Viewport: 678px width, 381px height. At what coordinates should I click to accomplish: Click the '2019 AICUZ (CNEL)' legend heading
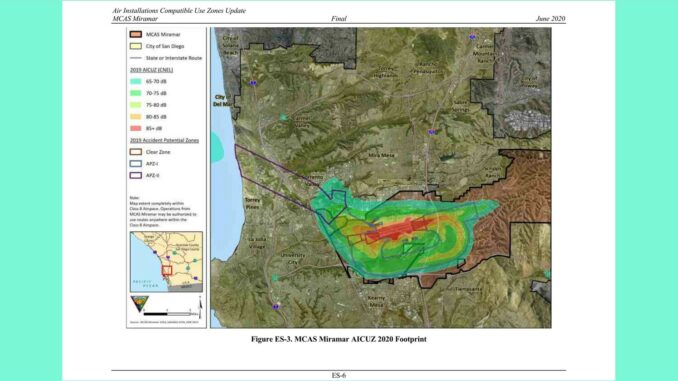pyautogui.click(x=151, y=70)
